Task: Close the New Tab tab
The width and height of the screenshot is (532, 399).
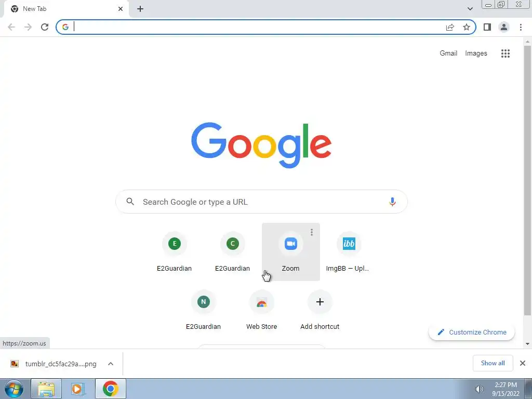Action: [121, 9]
